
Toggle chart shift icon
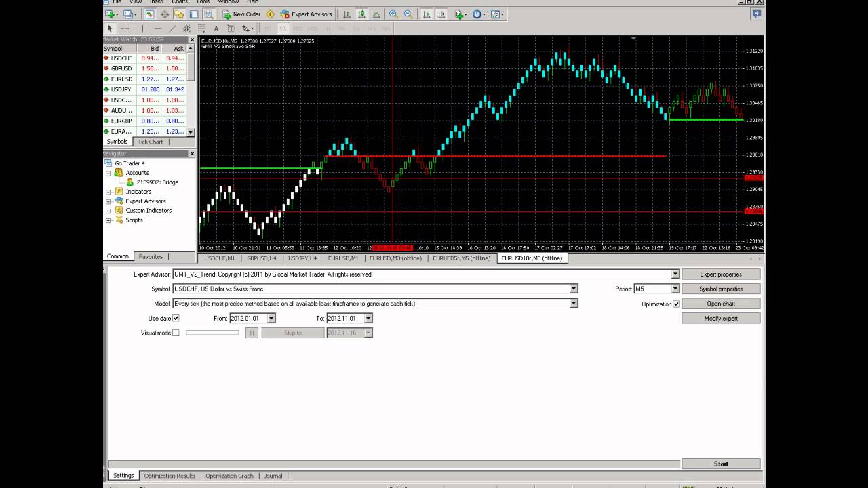point(441,14)
